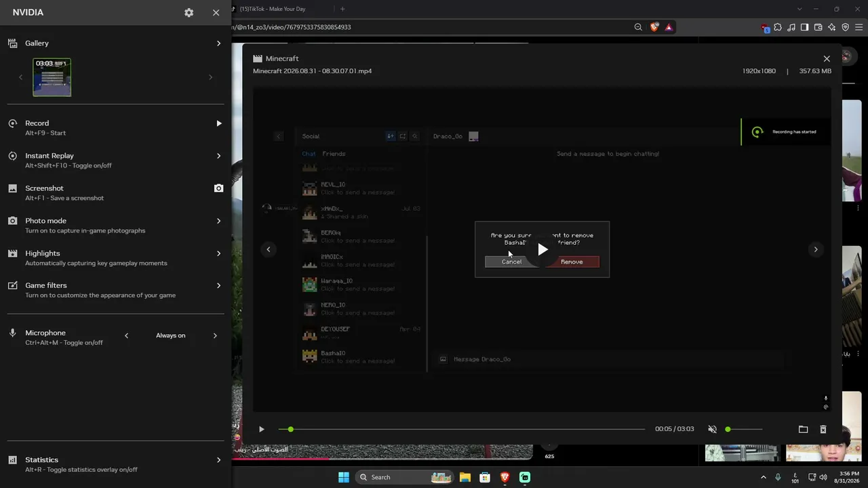This screenshot has height=488, width=868.
Task: Capture a screenshot with camera icon
Action: [x=218, y=188]
